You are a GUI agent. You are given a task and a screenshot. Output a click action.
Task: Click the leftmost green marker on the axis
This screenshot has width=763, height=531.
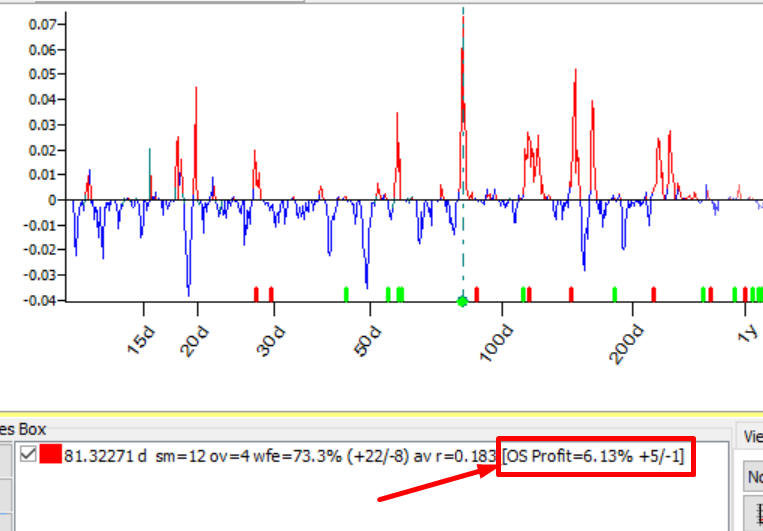pyautogui.click(x=346, y=294)
